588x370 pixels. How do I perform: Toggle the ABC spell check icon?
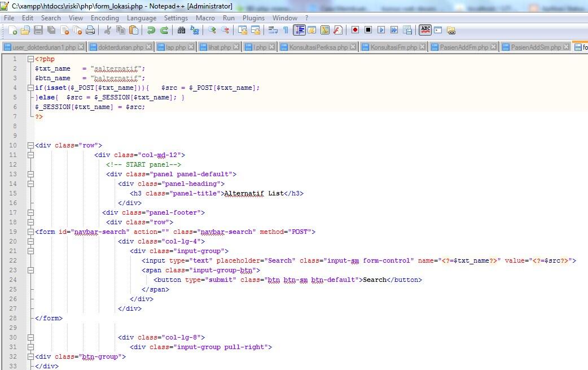pos(425,30)
